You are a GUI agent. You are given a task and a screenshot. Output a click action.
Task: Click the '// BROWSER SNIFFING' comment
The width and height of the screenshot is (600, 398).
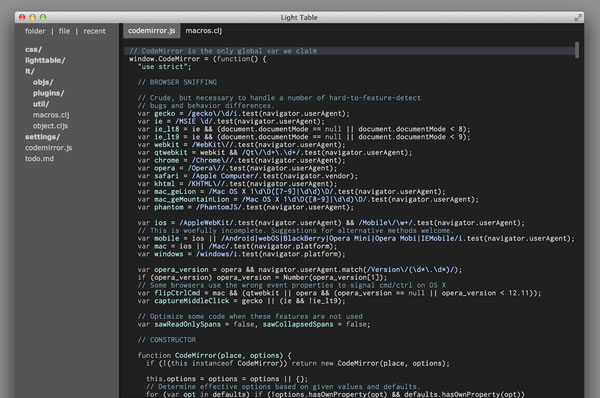click(x=177, y=82)
